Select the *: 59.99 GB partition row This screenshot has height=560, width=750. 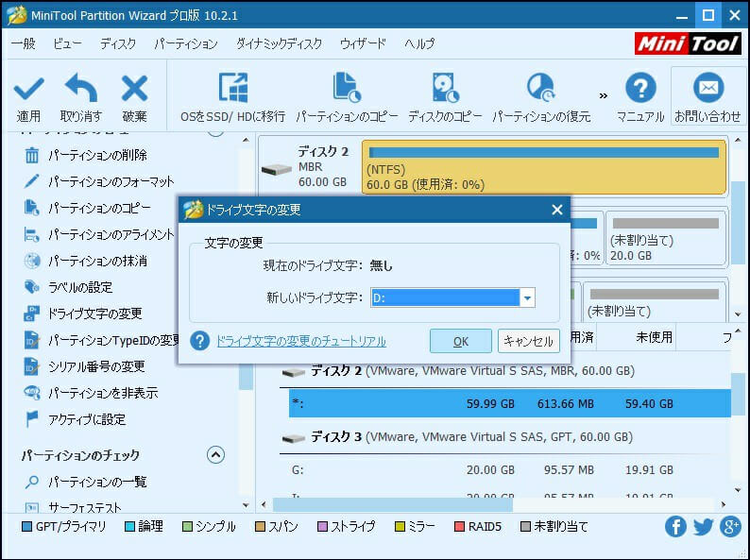(x=510, y=403)
